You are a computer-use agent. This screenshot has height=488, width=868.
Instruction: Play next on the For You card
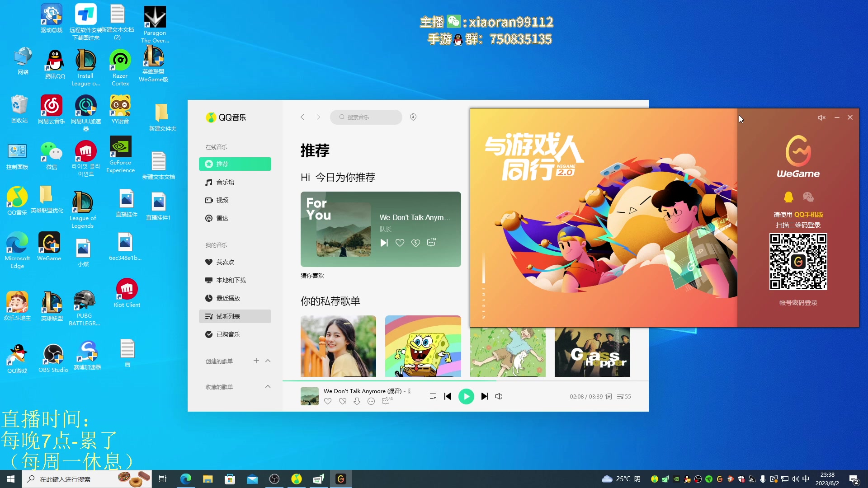point(384,243)
